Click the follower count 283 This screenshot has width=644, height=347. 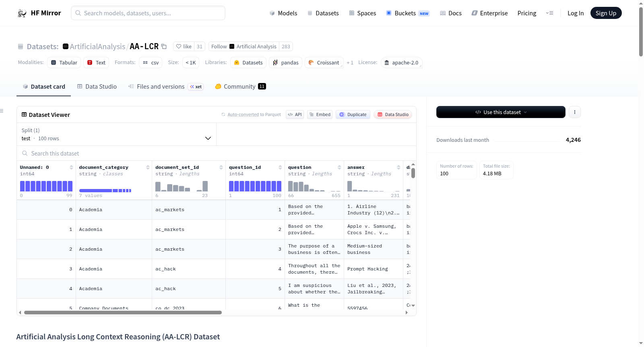286,46
